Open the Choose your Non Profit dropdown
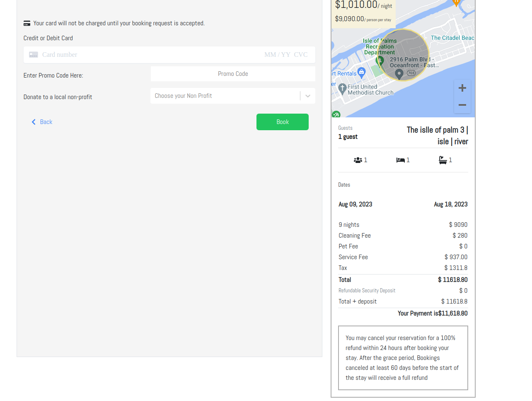Screen dimensions: 532x401 click(x=225, y=96)
